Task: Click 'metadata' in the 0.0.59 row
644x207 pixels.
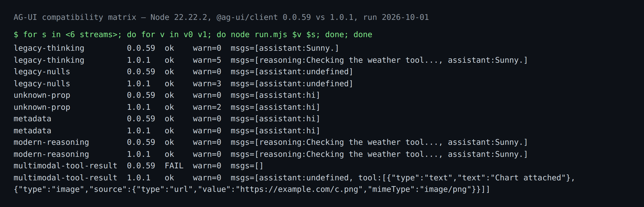Action: pos(32,119)
